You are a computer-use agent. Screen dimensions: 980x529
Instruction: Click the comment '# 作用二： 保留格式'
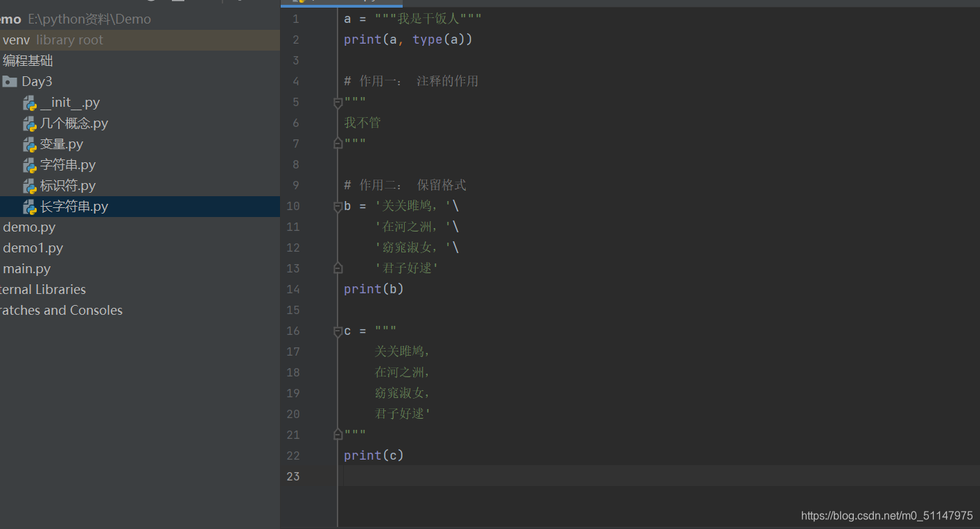point(405,186)
